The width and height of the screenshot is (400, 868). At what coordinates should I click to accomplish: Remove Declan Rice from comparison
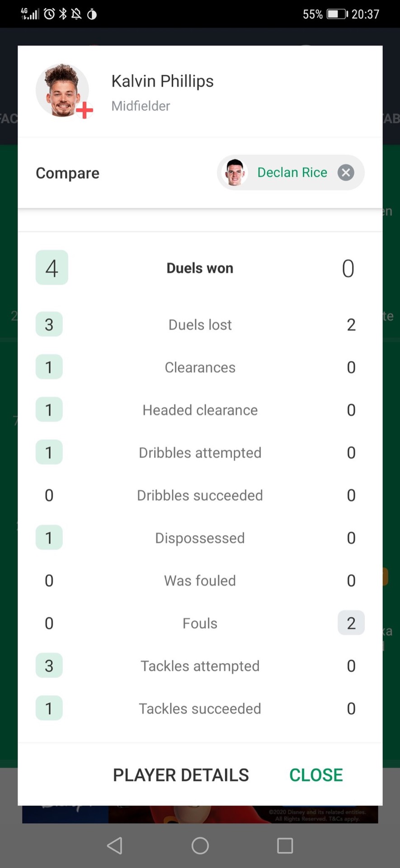point(346,173)
